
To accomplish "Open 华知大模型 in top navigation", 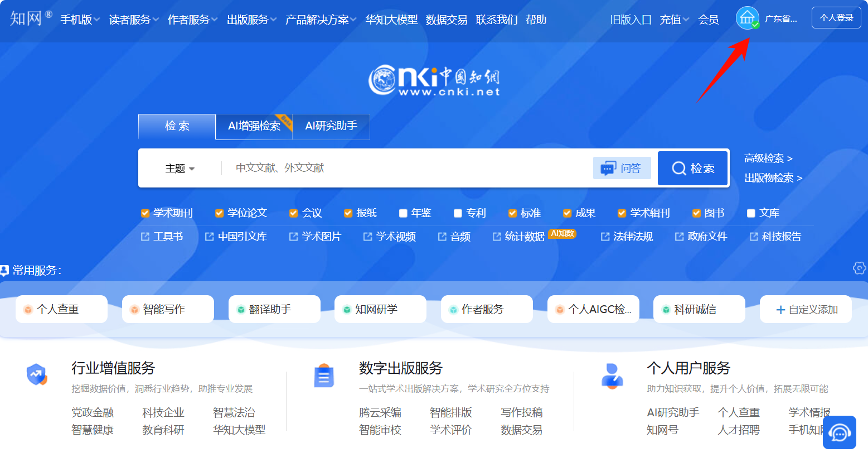I will (391, 20).
